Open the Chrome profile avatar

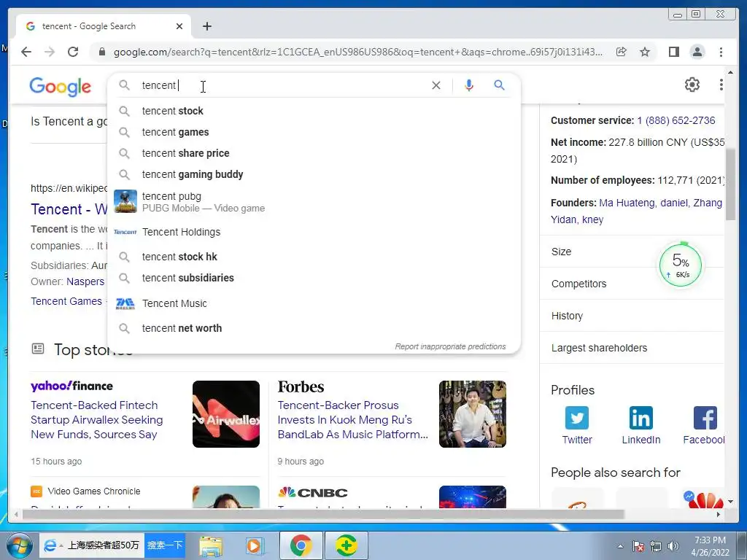[697, 52]
